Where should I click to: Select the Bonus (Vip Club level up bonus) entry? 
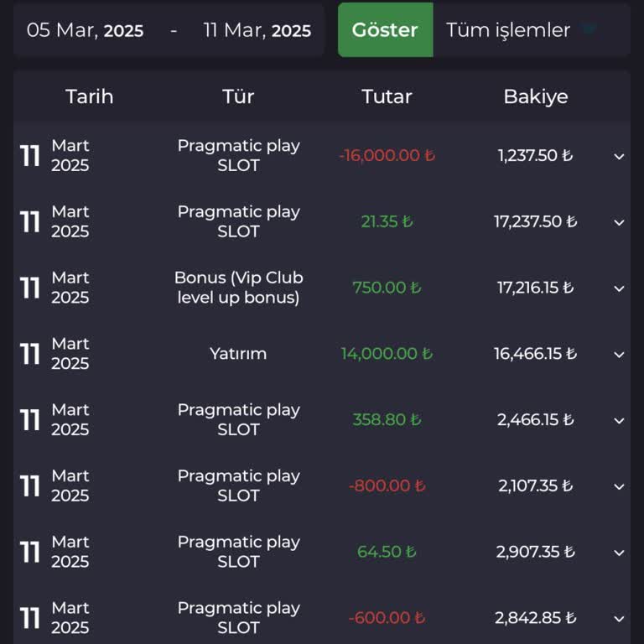238,288
